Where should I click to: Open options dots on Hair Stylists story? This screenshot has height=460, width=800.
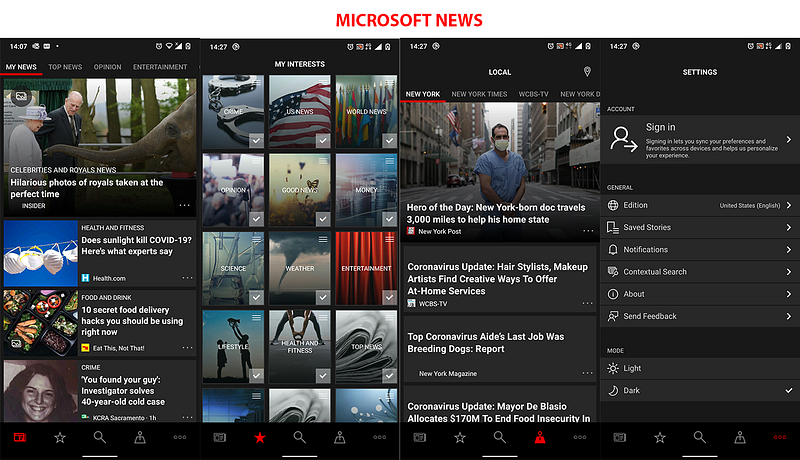(x=588, y=303)
